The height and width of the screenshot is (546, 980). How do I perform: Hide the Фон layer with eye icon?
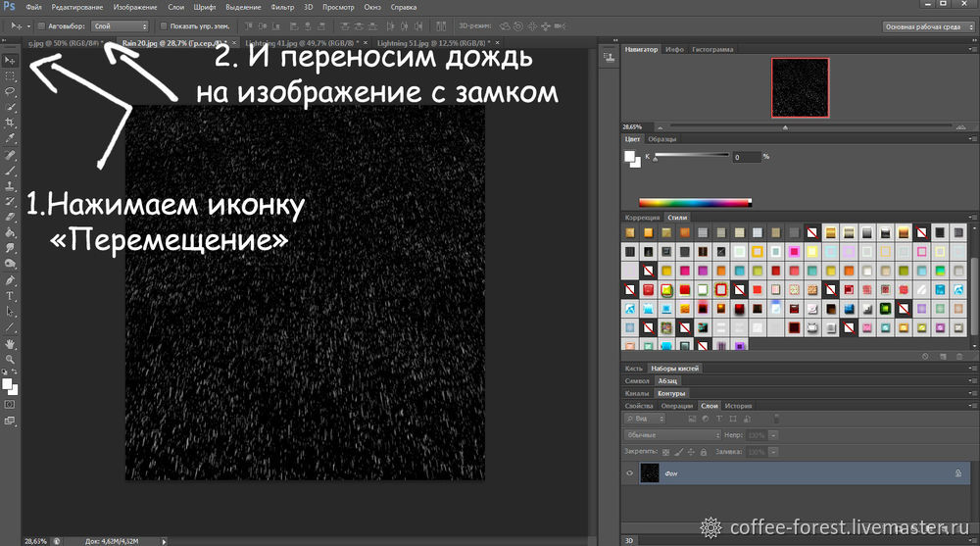(630, 473)
